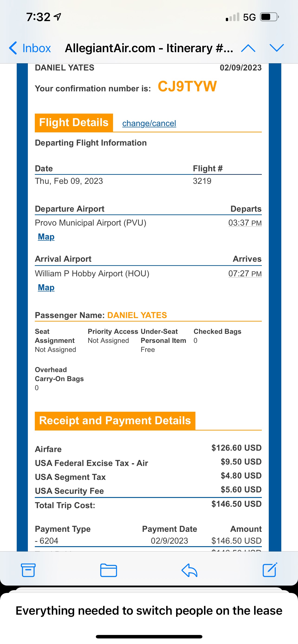Tap the archive icon in bottom toolbar
Screen dimensions: 298x644
[x=28, y=570]
